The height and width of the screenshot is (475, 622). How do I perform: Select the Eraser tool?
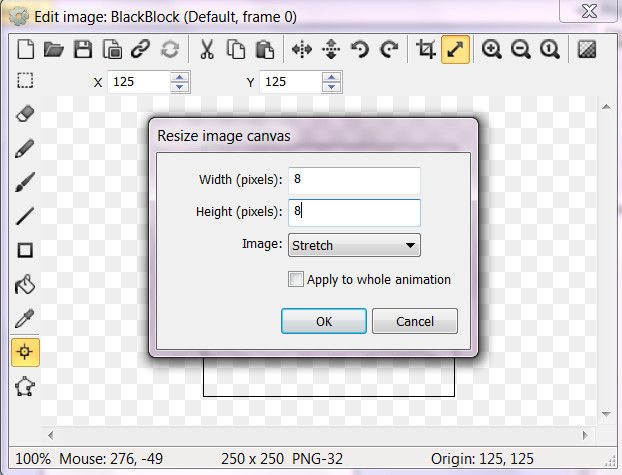pyautogui.click(x=26, y=114)
